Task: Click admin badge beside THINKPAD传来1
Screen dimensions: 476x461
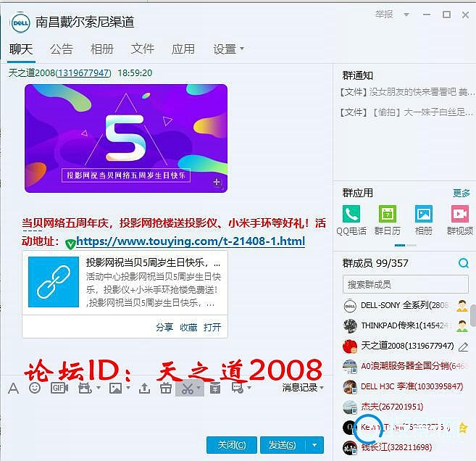Action: pos(462,326)
